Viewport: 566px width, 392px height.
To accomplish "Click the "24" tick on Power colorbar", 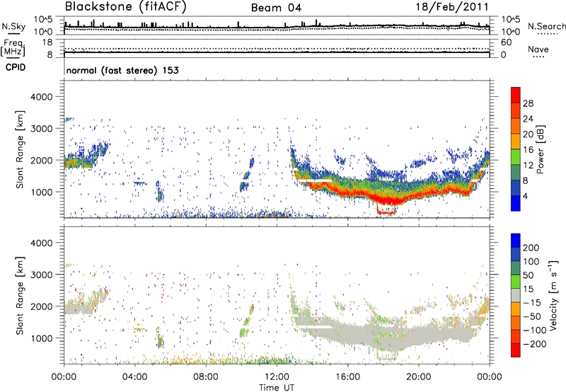I will [x=528, y=119].
